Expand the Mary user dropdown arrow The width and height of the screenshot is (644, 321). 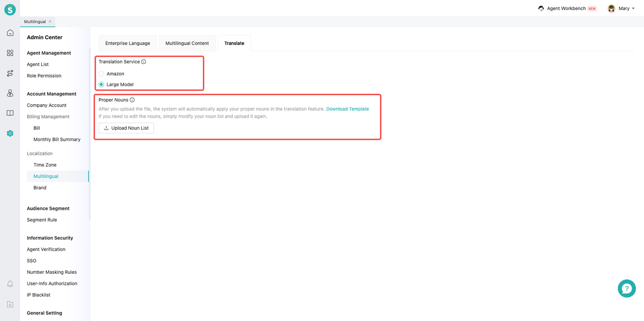click(x=633, y=9)
